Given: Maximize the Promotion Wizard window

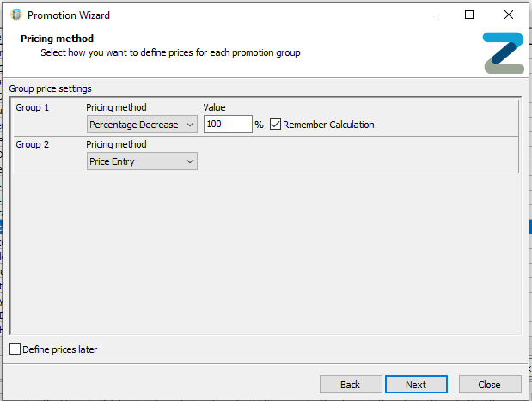Looking at the screenshot, I should coord(469,15).
